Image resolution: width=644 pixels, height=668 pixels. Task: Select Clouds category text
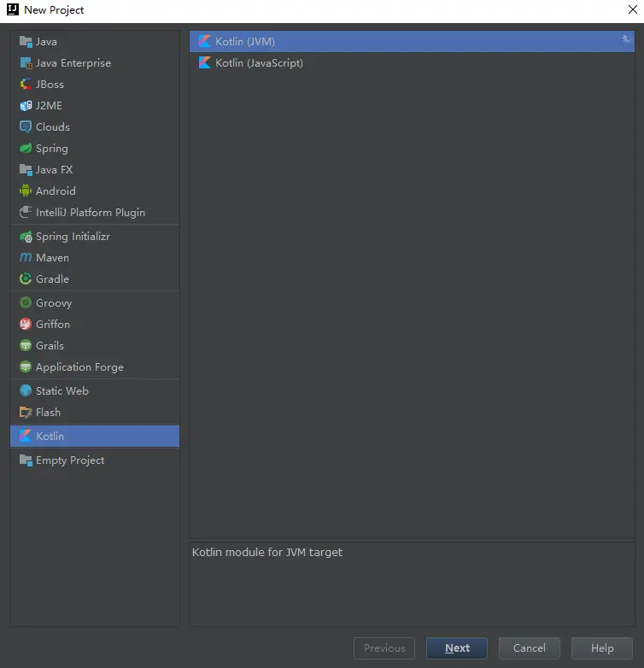tap(53, 127)
